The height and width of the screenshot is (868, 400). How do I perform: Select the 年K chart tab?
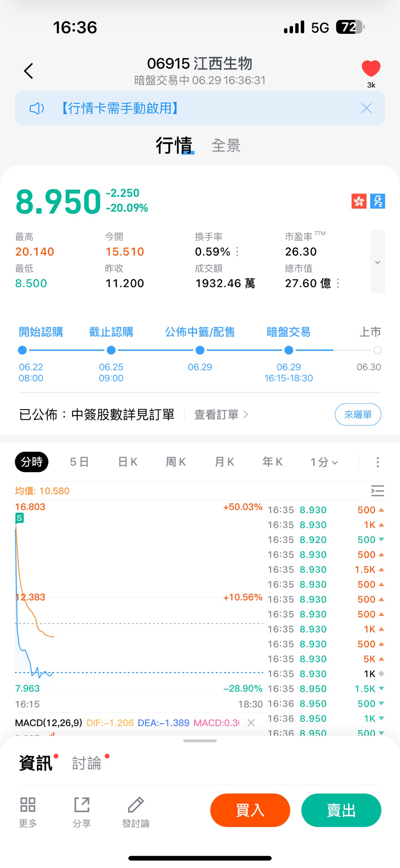(x=272, y=462)
